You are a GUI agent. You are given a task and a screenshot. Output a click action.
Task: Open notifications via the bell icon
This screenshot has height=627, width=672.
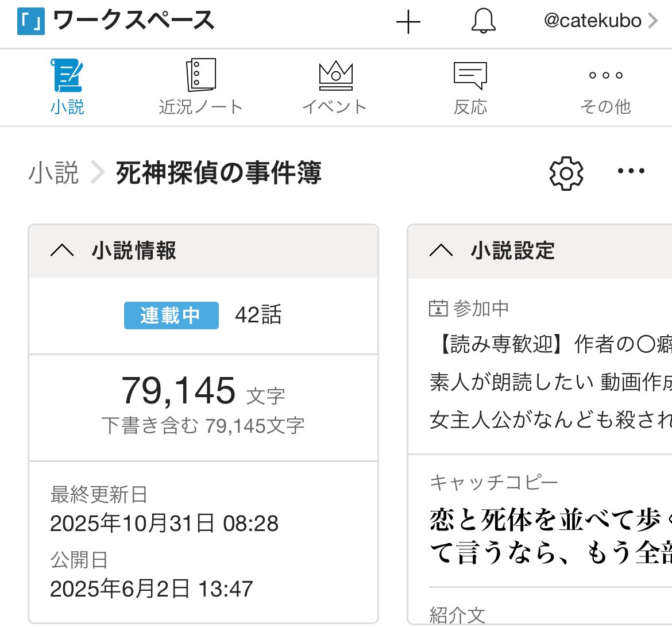pyautogui.click(x=483, y=21)
